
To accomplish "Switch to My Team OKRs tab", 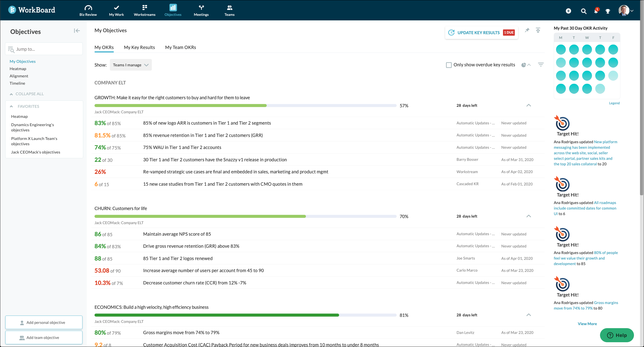I will click(180, 47).
